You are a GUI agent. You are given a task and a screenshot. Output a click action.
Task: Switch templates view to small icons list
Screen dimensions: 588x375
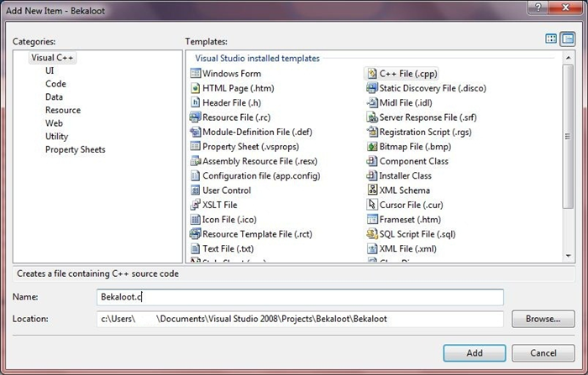click(x=568, y=39)
